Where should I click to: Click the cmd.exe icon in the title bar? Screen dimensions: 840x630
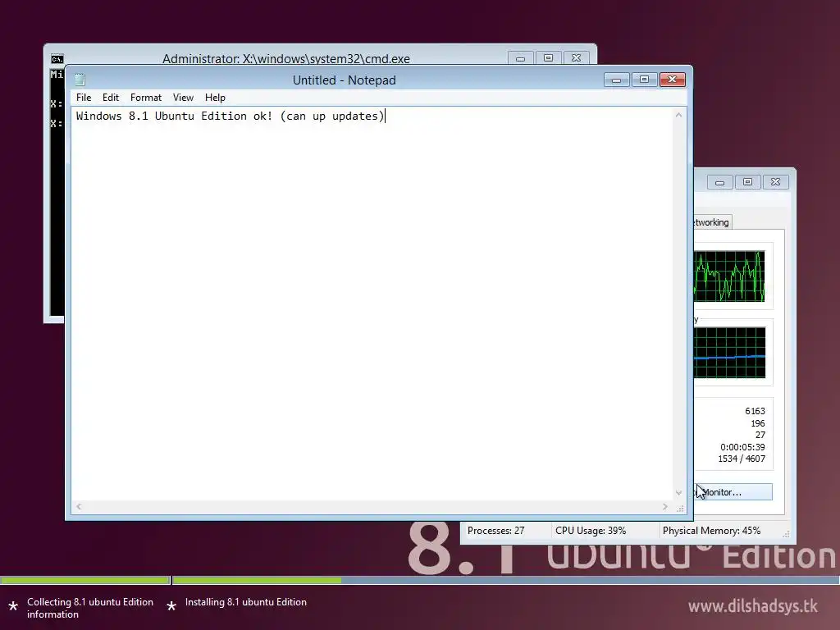(x=57, y=59)
